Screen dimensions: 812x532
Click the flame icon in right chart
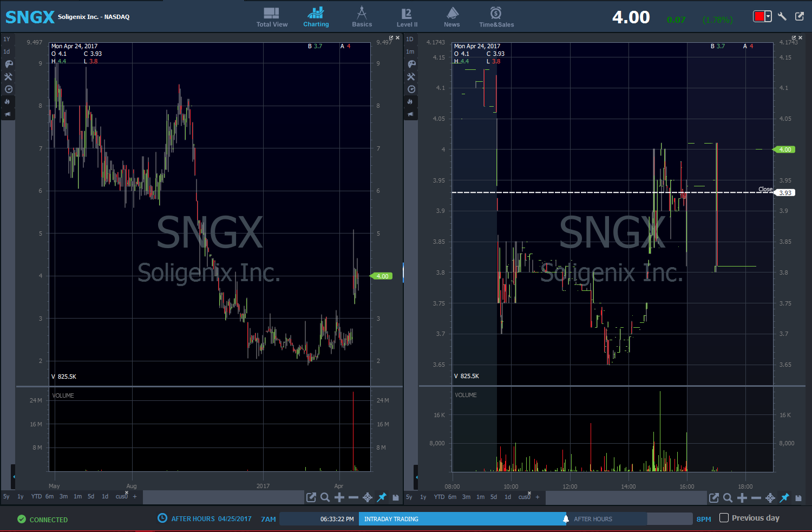coord(410,102)
